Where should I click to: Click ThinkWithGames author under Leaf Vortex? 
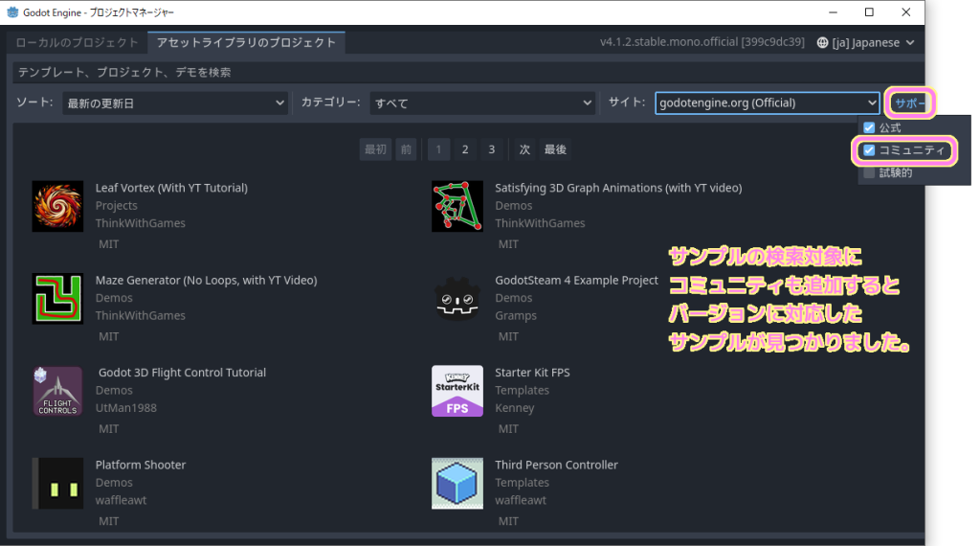[x=140, y=222]
